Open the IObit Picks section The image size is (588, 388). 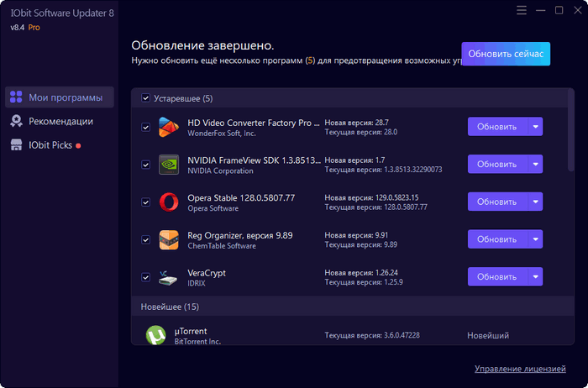[x=60, y=145]
